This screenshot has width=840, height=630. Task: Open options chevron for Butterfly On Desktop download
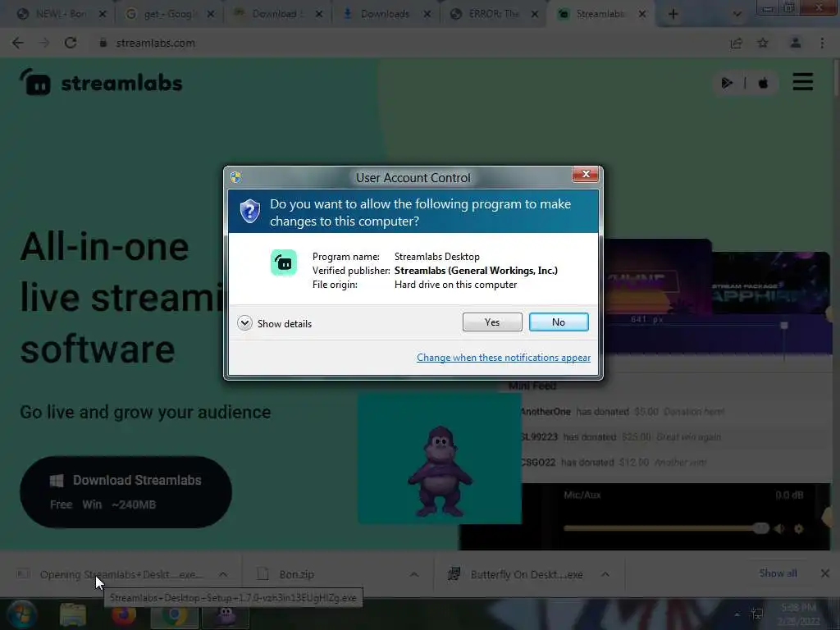[x=605, y=574]
